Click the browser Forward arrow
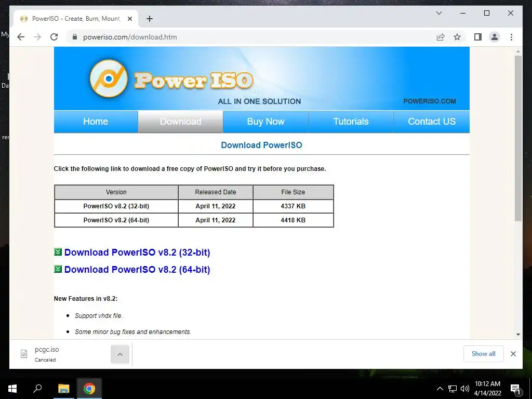The width and height of the screenshot is (532, 399). [x=37, y=37]
